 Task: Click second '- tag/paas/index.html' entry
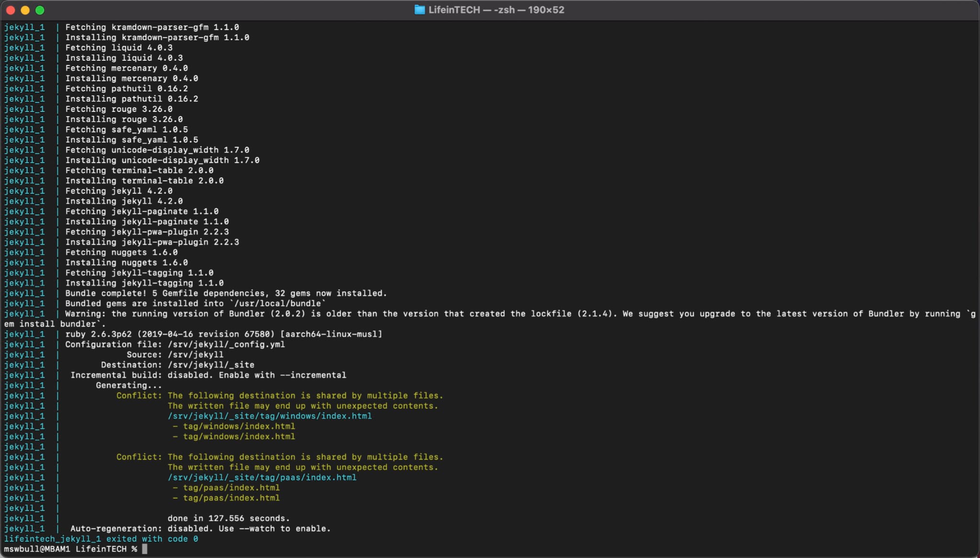[226, 498]
